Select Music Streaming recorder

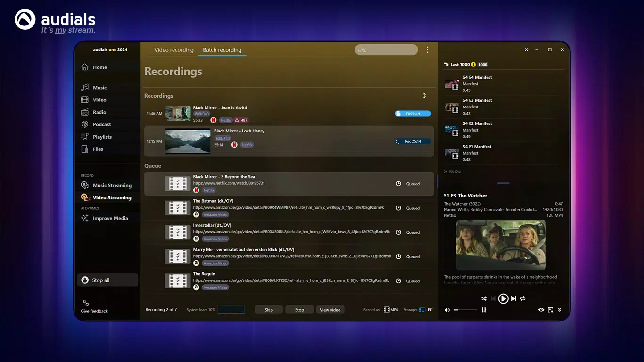[107, 185]
